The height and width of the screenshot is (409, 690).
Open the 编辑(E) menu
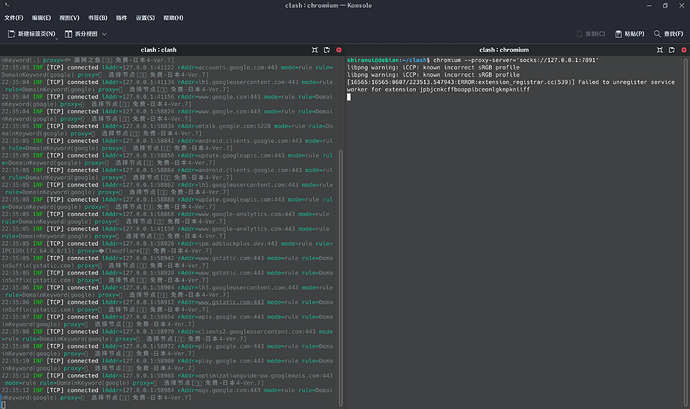41,18
